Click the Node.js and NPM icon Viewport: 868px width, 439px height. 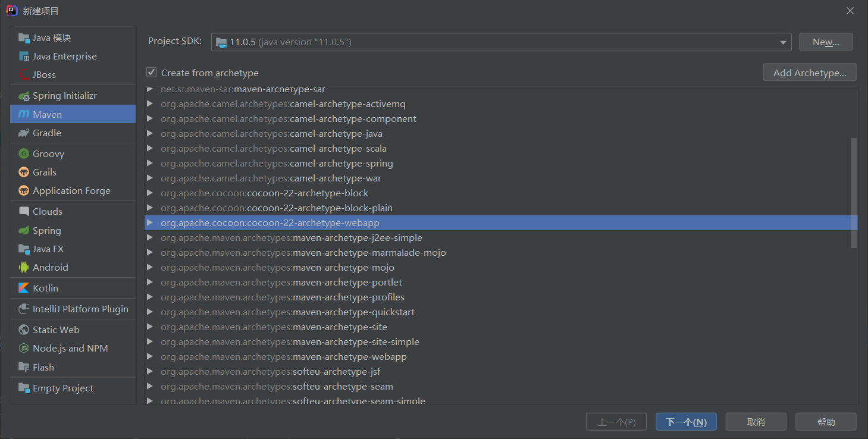click(x=24, y=349)
